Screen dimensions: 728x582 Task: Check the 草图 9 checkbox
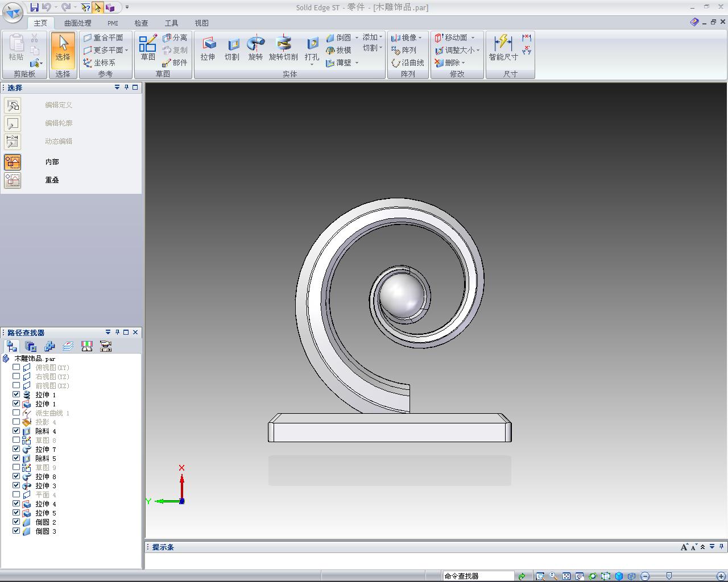coord(16,467)
